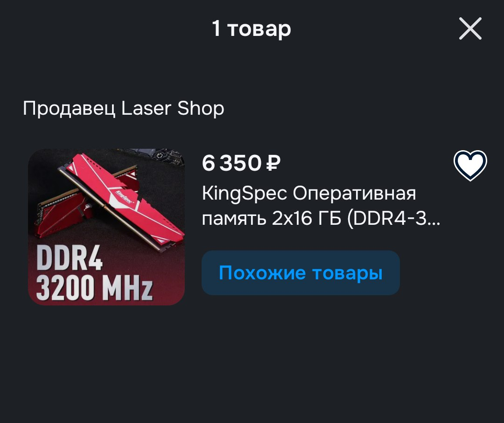Screen dimensions: 504x423
Task: Click the KingSpec brand name in title
Action: (244, 194)
